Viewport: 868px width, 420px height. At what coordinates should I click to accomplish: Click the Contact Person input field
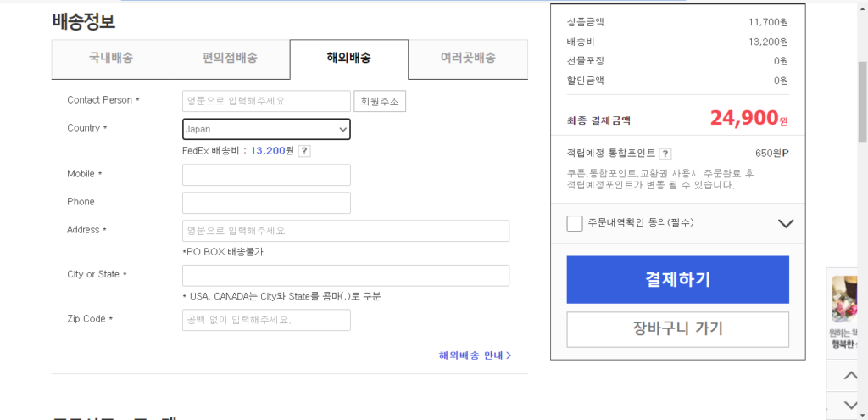click(x=266, y=101)
